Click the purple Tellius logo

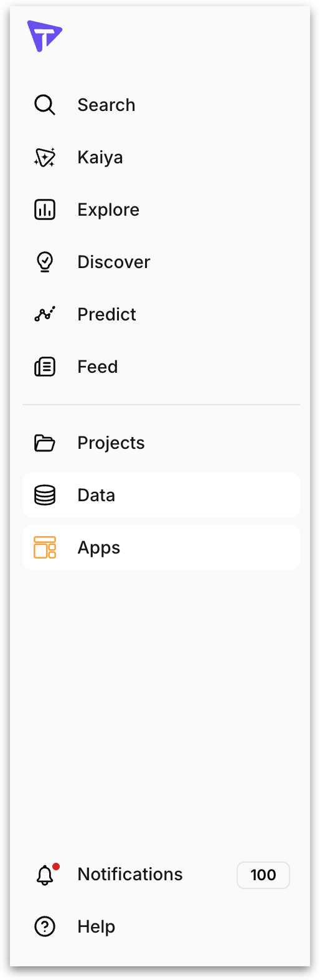point(44,36)
